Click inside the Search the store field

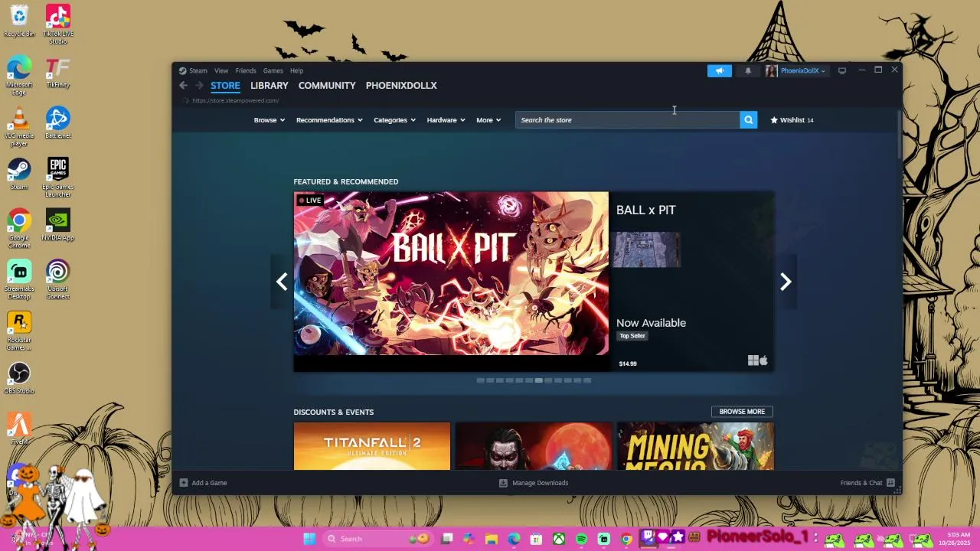pos(628,120)
